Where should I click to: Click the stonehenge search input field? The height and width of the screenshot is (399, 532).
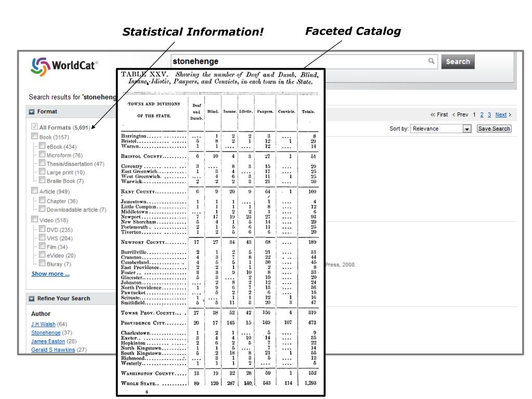[304, 61]
